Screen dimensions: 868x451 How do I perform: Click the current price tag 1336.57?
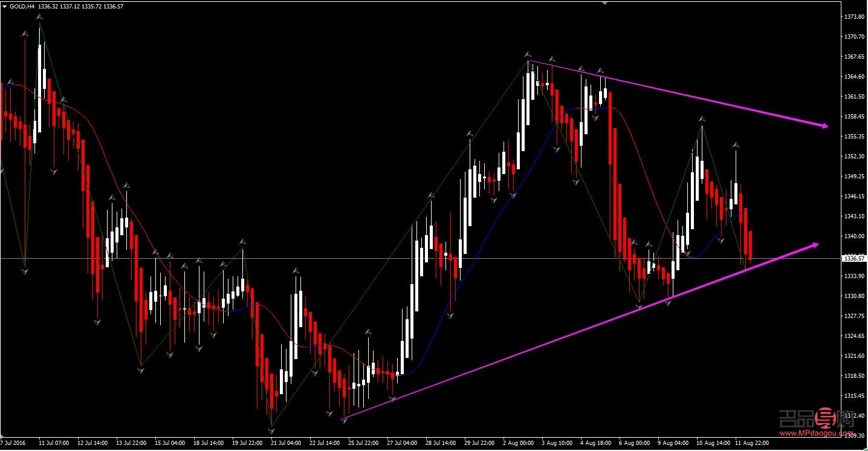[x=853, y=258]
